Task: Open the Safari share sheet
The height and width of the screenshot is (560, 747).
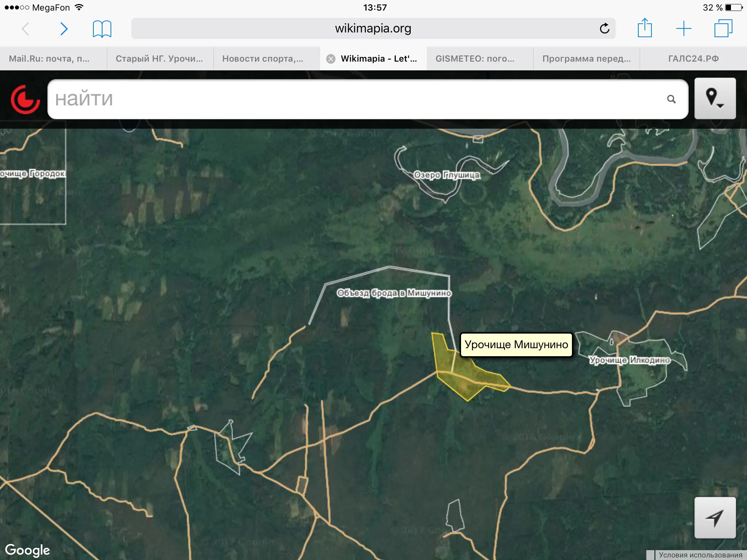Action: coord(645,28)
